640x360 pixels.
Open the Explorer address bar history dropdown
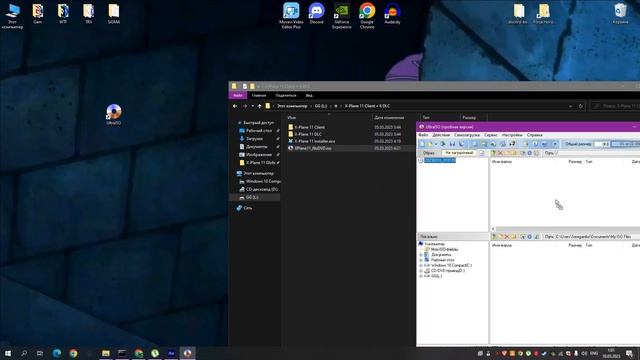pyautogui.click(x=571, y=106)
